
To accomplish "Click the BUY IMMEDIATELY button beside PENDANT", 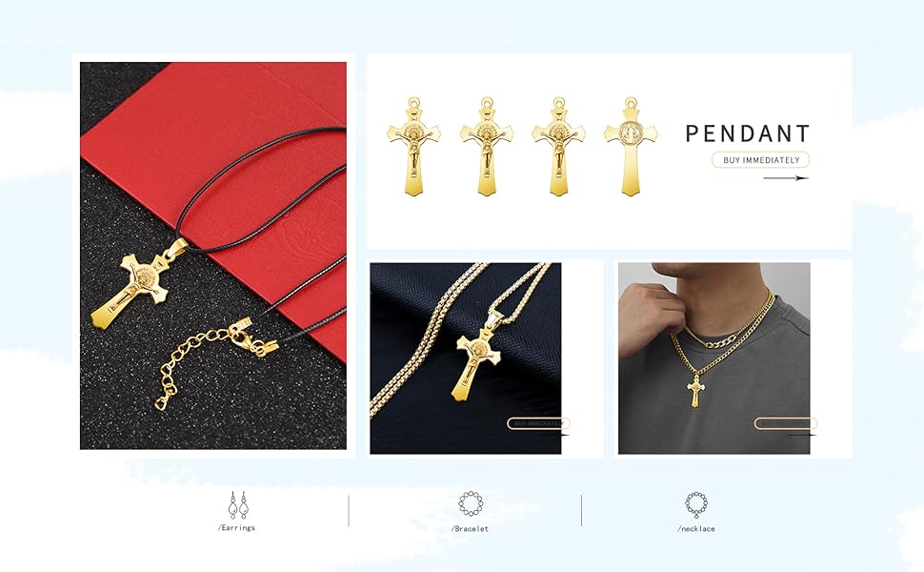I will click(761, 160).
